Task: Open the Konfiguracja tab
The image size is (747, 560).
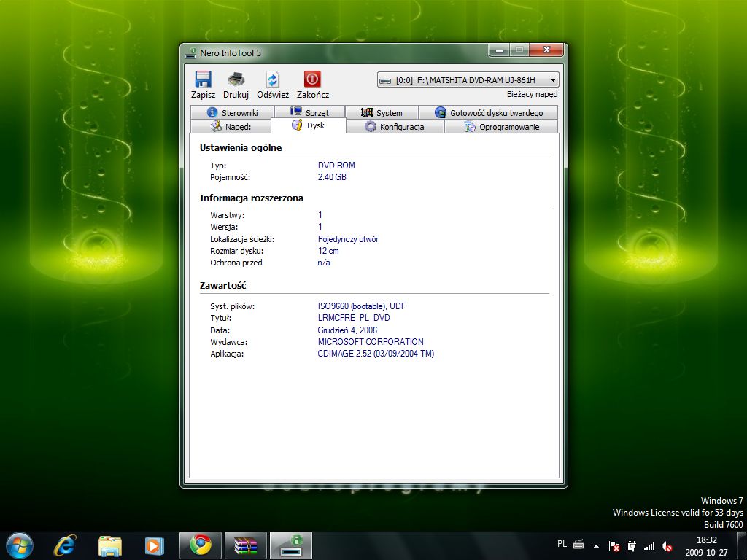Action: click(395, 127)
